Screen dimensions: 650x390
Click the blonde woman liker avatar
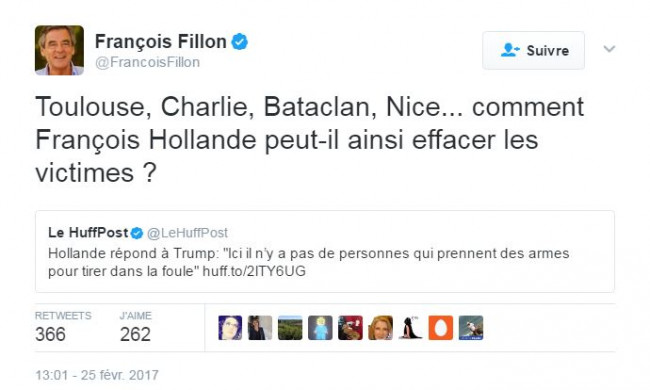tap(381, 328)
